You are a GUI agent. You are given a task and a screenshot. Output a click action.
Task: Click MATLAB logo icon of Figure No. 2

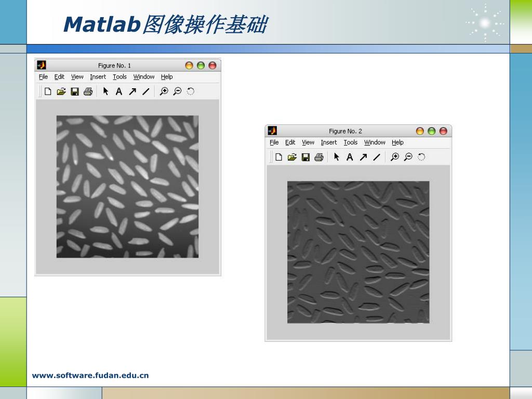click(x=272, y=130)
